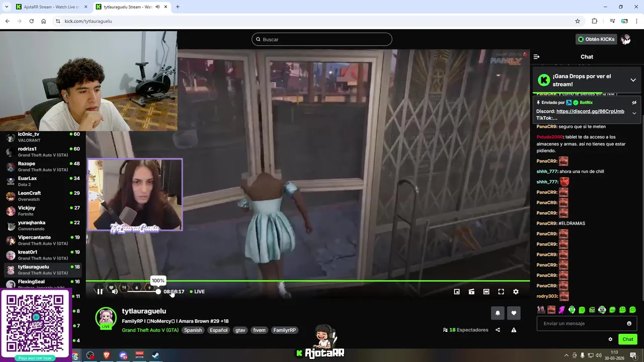Image resolution: width=644 pixels, height=362 pixels.
Task: Select the fivem tag
Action: [259, 330]
